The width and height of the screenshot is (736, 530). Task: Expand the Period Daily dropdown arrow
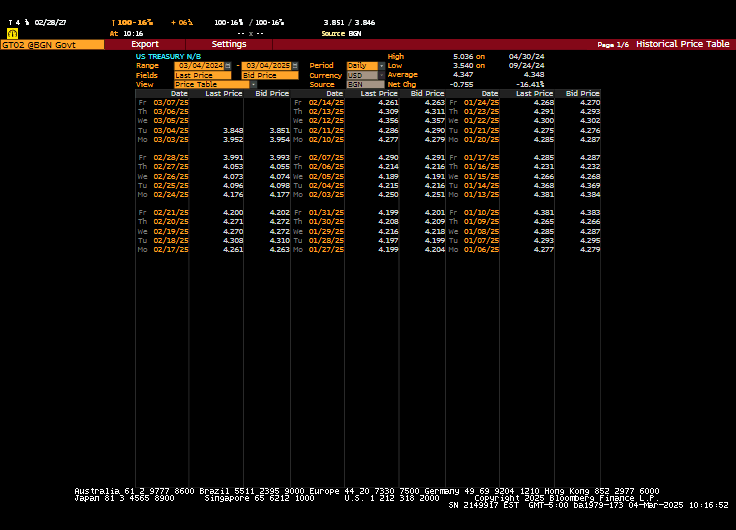pos(381,66)
